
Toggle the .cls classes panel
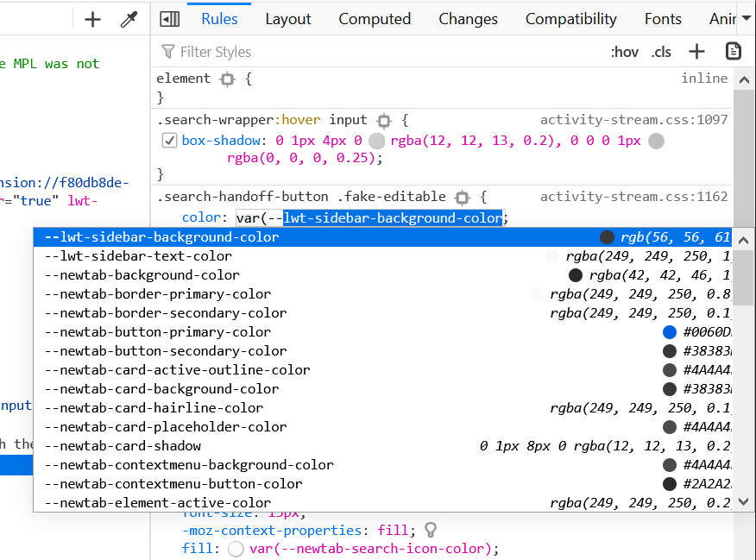(661, 52)
